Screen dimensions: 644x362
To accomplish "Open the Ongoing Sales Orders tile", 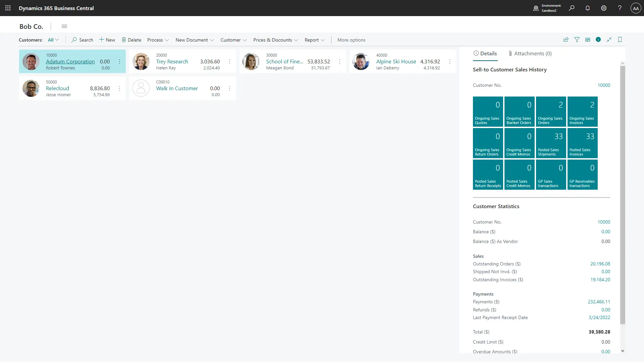I will (551, 112).
